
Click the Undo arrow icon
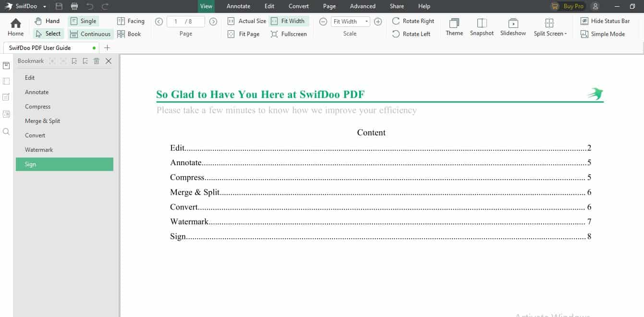(x=90, y=6)
